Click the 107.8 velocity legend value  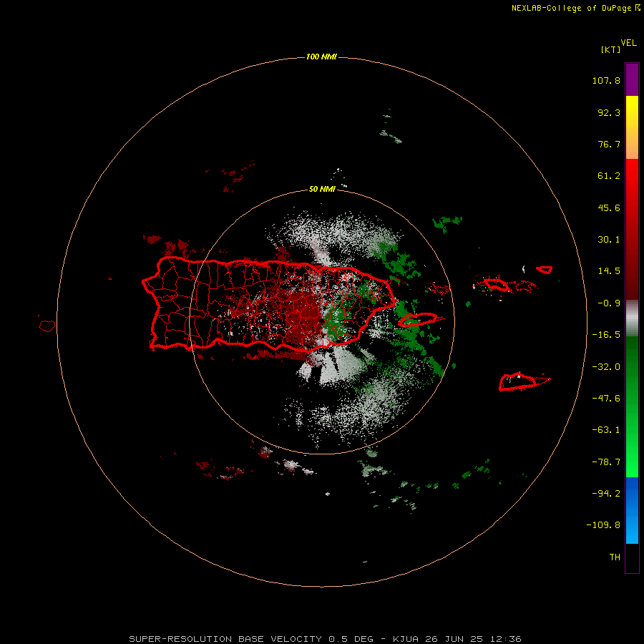point(606,80)
